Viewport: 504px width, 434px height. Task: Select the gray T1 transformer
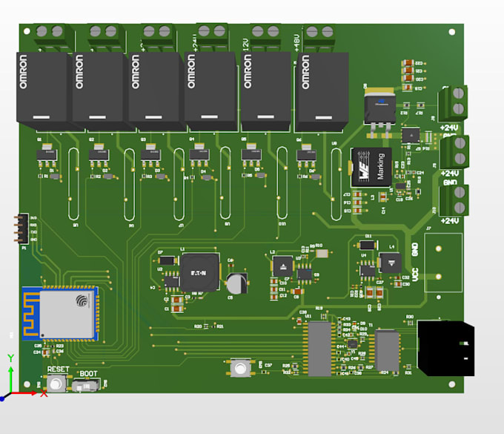(x=387, y=350)
